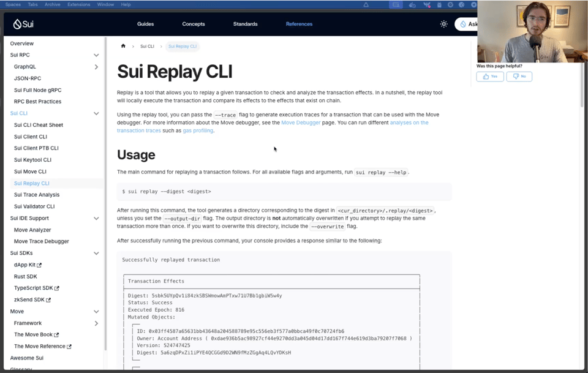Open The Move Book external link
The width and height of the screenshot is (588, 373).
[x=36, y=334]
